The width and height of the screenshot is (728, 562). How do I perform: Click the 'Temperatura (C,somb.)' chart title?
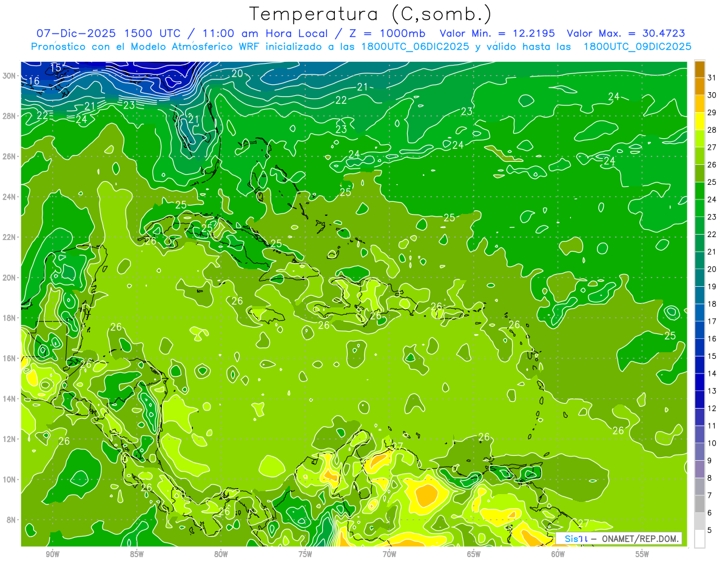[x=371, y=14]
